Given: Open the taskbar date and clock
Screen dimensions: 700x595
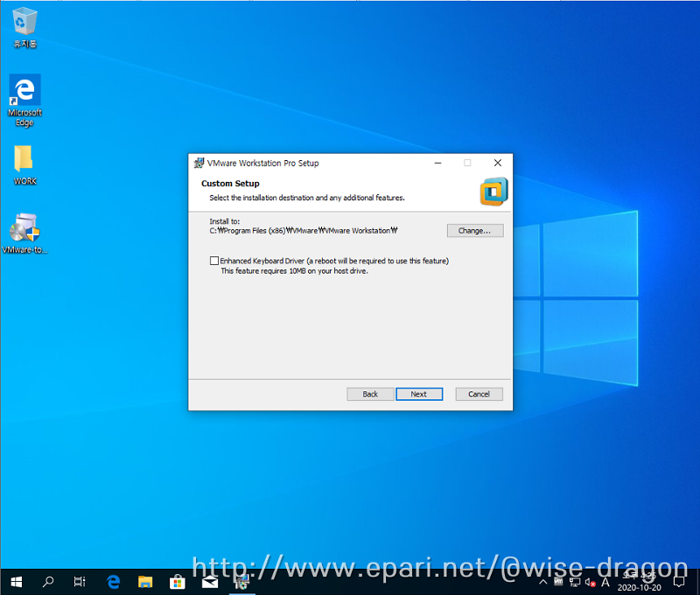Looking at the screenshot, I should click(x=640, y=582).
